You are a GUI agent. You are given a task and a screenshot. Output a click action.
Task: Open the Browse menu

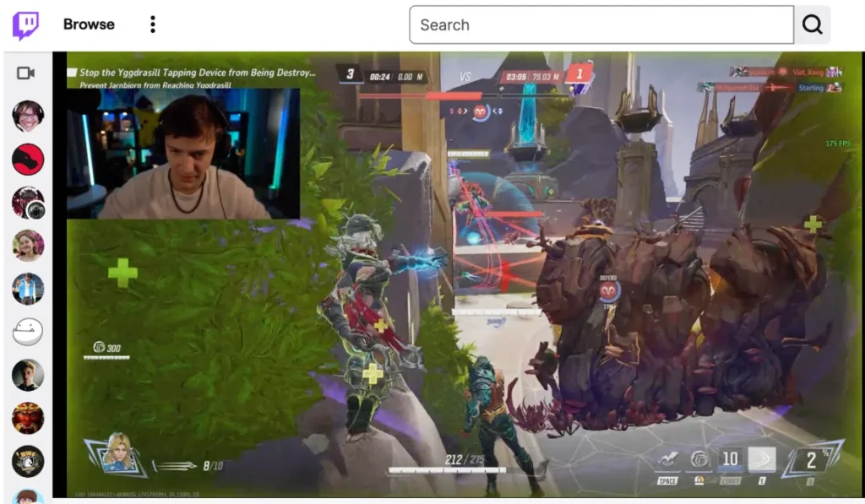coord(89,24)
